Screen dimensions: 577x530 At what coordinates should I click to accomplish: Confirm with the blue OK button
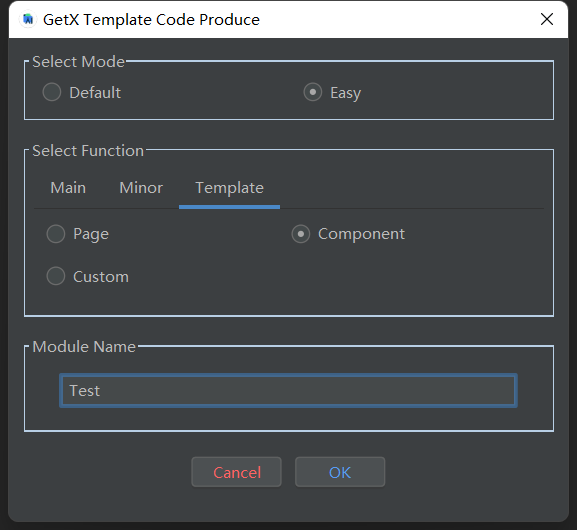tap(340, 472)
